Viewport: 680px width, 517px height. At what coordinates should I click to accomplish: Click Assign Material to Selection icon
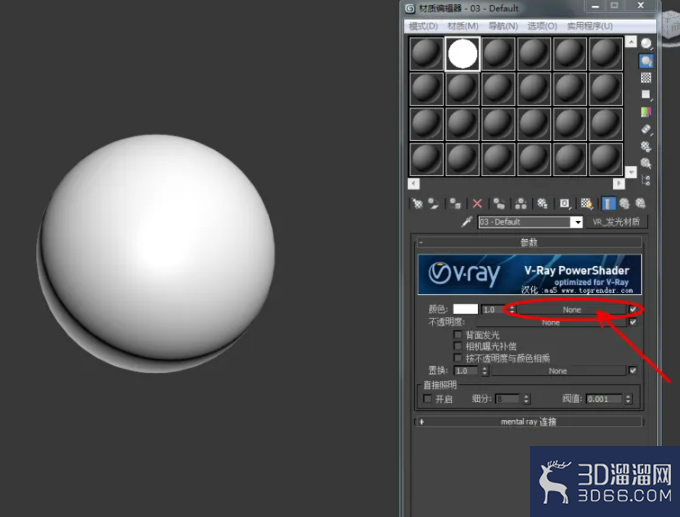(455, 203)
